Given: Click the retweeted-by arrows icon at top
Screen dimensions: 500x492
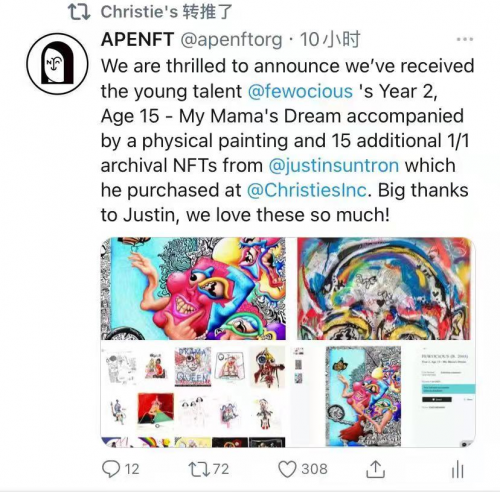Looking at the screenshot, I should (x=79, y=12).
